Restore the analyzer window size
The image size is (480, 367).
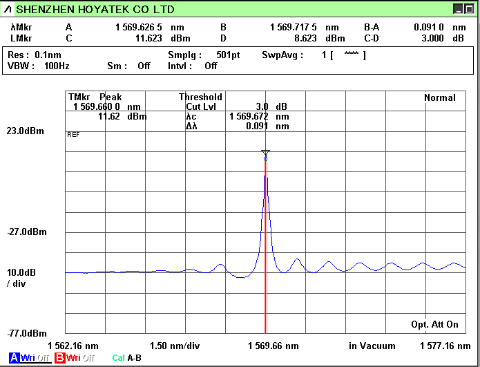point(469,9)
